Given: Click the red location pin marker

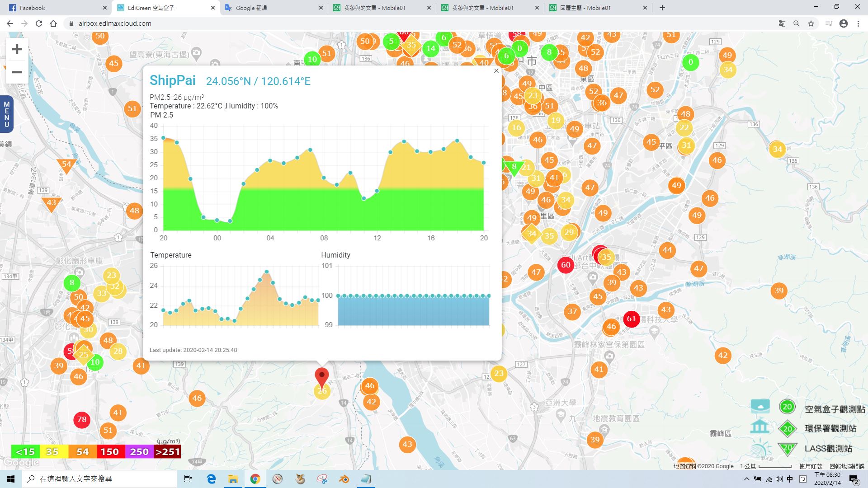Looking at the screenshot, I should tap(321, 377).
